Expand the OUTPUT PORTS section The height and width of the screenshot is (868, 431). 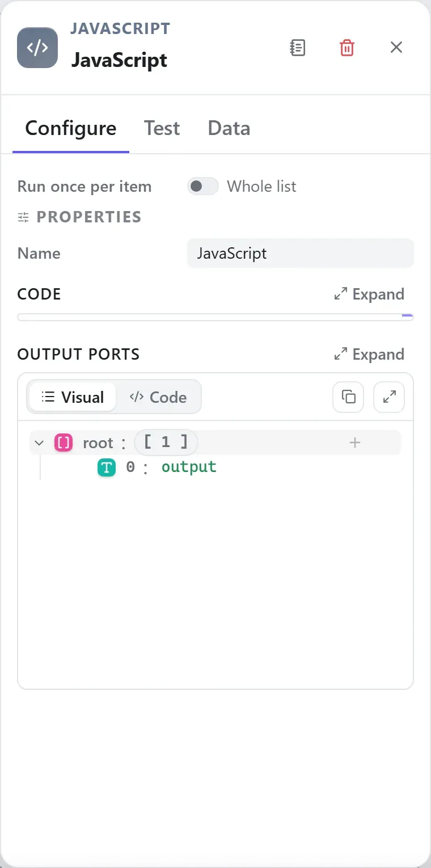(369, 354)
